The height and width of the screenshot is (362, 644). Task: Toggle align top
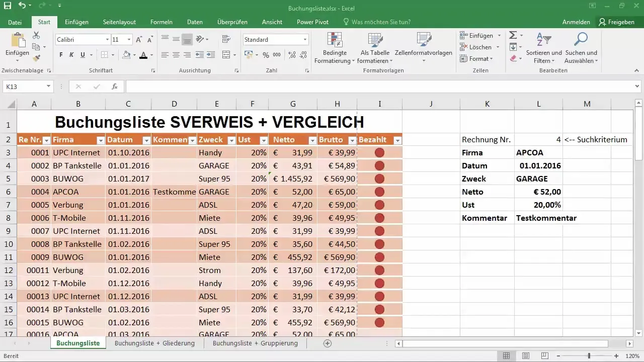click(165, 39)
